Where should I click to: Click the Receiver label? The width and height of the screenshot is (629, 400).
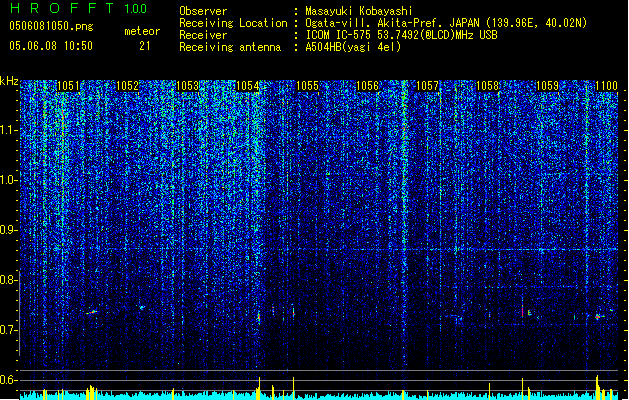pyautogui.click(x=203, y=35)
